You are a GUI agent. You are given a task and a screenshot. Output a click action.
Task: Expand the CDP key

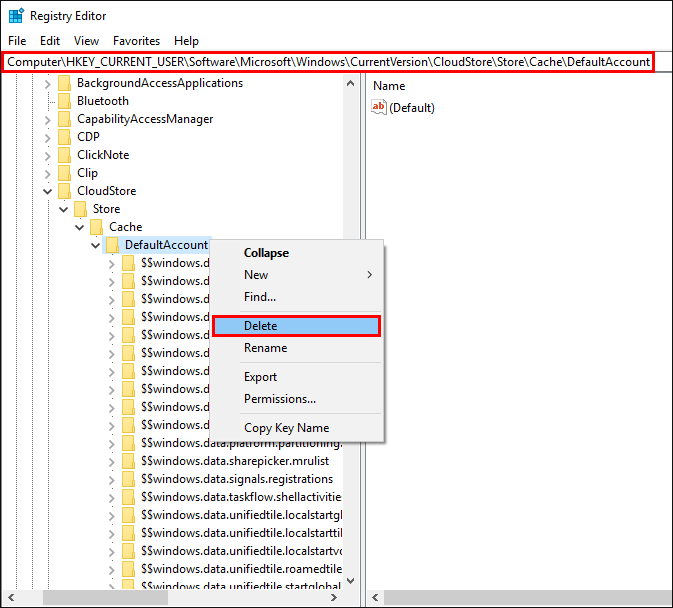pos(48,138)
